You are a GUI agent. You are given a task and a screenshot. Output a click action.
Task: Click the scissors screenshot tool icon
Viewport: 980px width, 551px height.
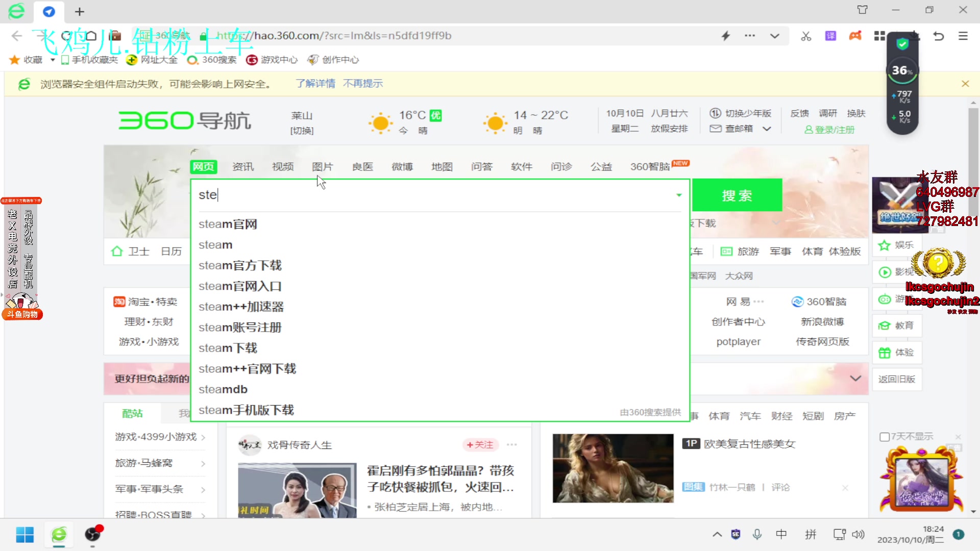tap(806, 36)
